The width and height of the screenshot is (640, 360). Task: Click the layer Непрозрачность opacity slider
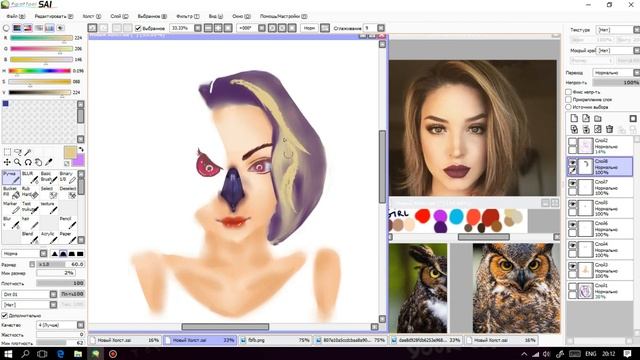[616, 82]
